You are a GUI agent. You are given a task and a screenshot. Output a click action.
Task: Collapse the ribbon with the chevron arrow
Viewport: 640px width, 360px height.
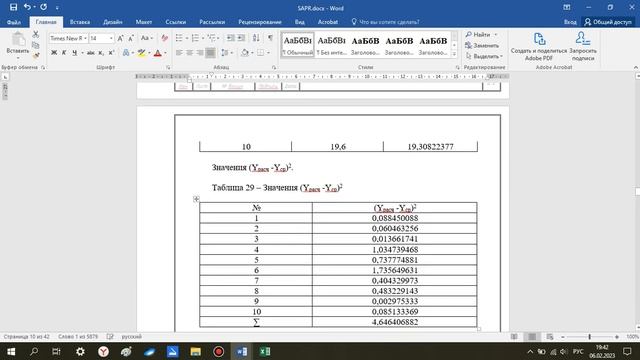coord(636,67)
